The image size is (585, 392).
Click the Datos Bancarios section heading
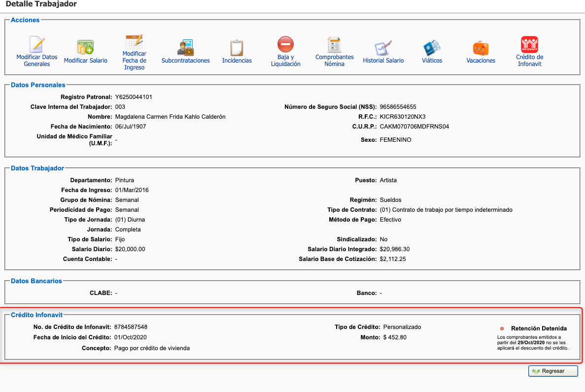[x=36, y=281]
